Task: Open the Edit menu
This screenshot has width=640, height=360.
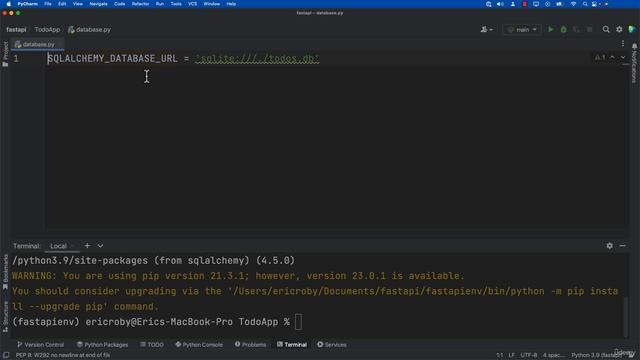Action: 62,4
